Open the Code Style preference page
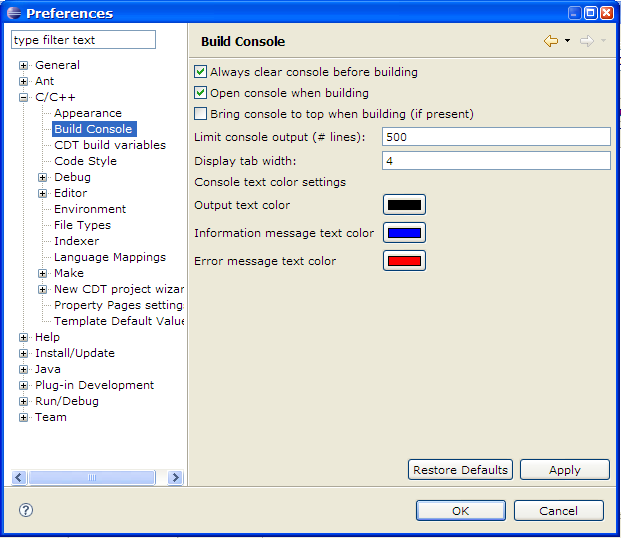The image size is (621, 538). 85,161
